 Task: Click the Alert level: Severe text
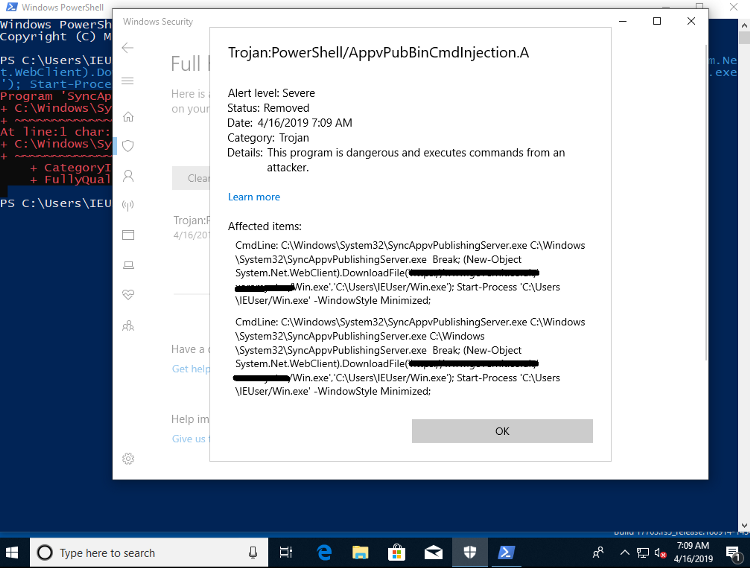(x=271, y=93)
